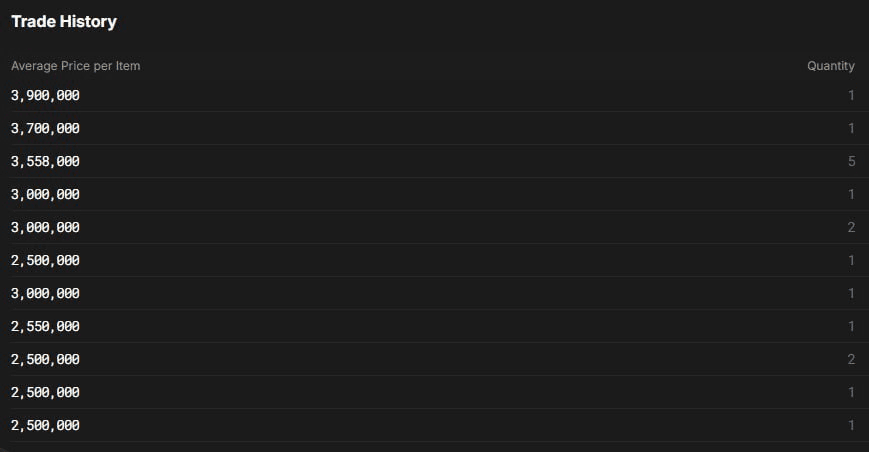Click the quantity value for 3,900,000 trade
Viewport: 869px width, 452px height.
(851, 95)
